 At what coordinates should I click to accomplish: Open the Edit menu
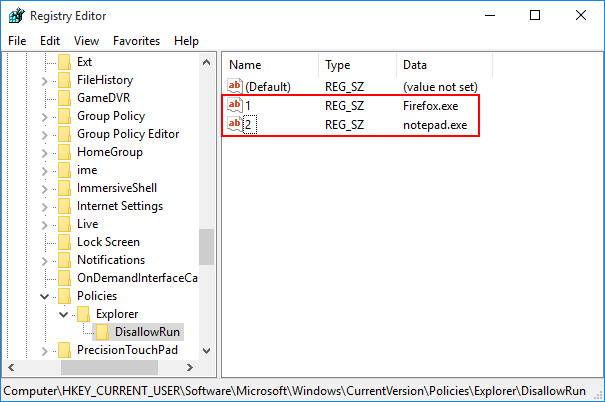tap(50, 41)
